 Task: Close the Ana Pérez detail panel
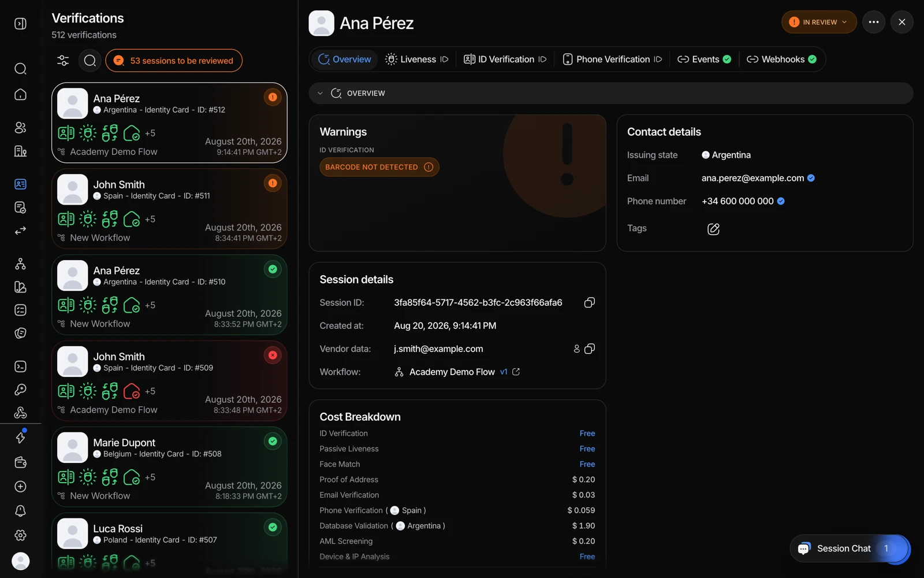tap(901, 22)
